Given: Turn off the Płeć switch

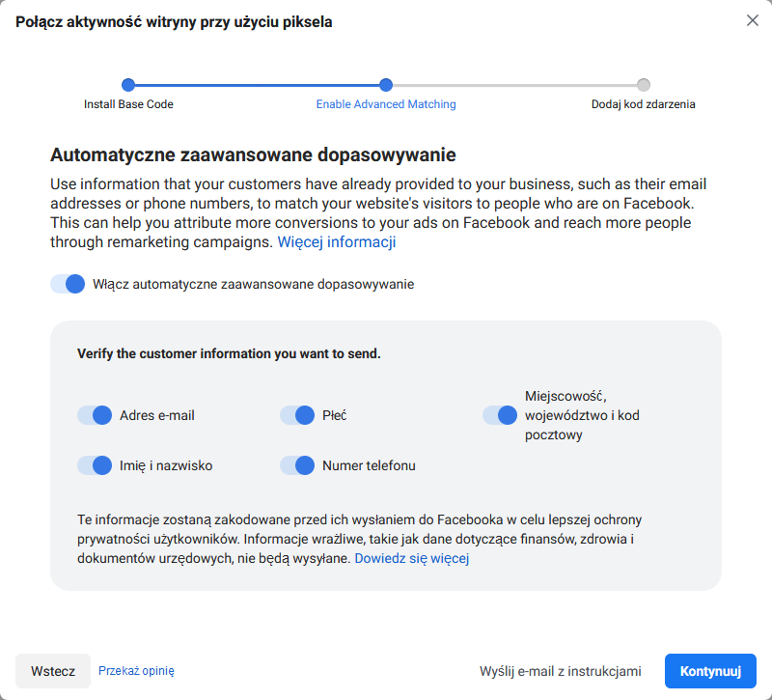Looking at the screenshot, I should [x=296, y=414].
